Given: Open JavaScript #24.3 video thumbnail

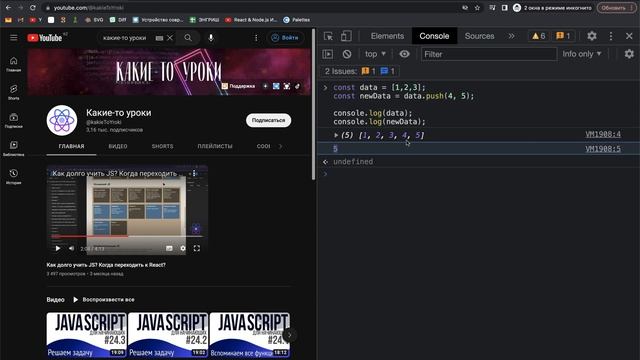Looking at the screenshot, I should click(86, 336).
